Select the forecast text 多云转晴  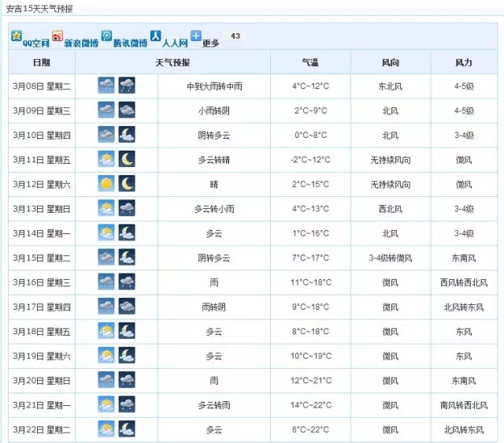(x=214, y=160)
